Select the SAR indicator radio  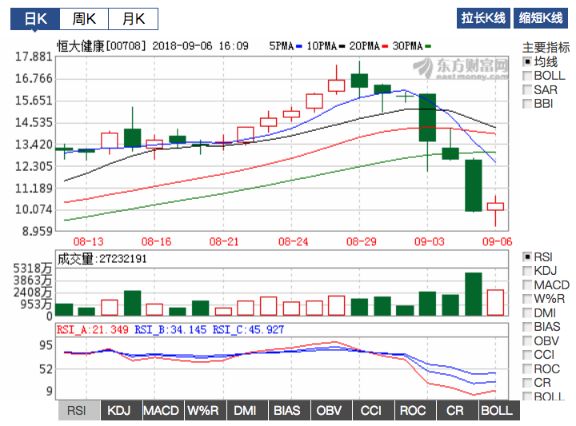[x=527, y=90]
